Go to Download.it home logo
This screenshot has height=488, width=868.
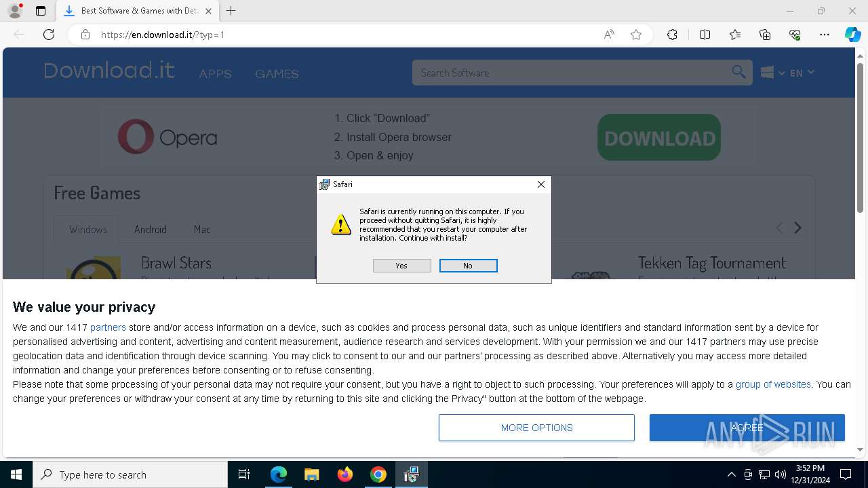(109, 70)
